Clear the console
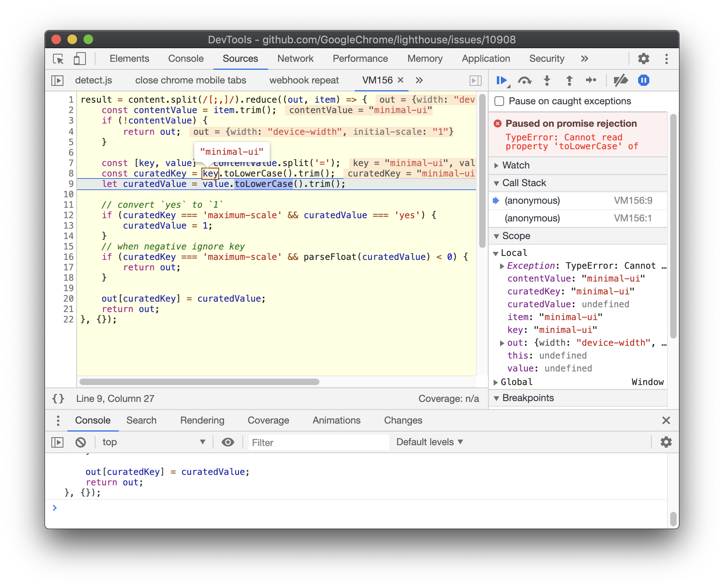The image size is (724, 588). [81, 442]
